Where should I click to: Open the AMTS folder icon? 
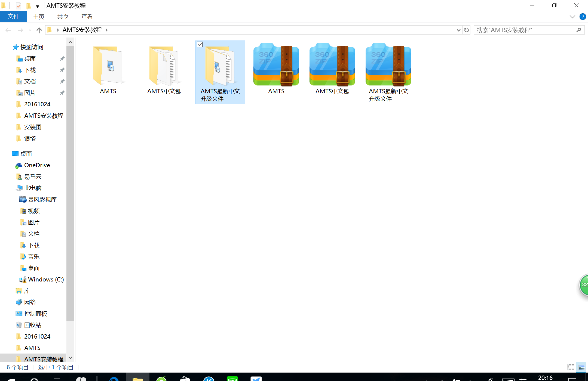(108, 66)
